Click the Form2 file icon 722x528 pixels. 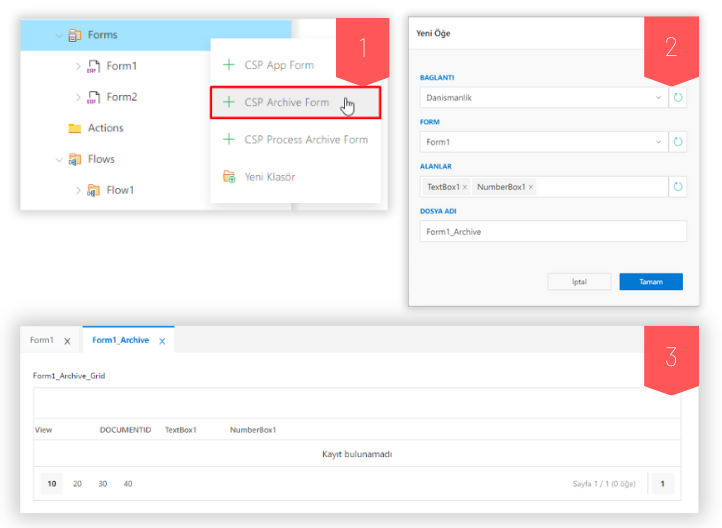point(93,97)
